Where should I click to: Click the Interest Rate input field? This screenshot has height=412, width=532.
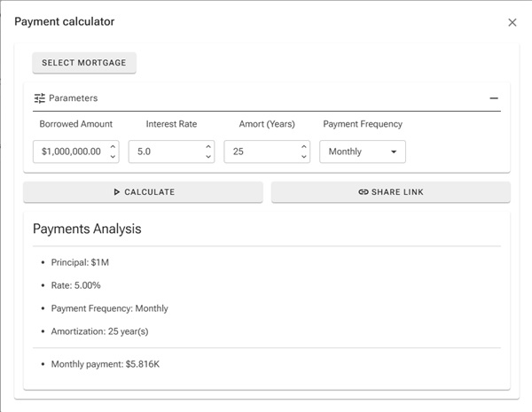click(x=165, y=152)
